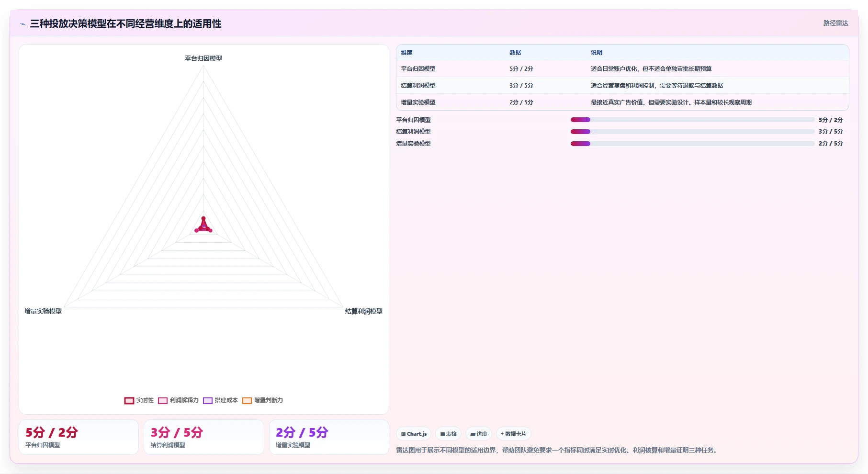Click the 2分 / 5分 table cell
Screen dimensions: 868x474
tap(521, 102)
